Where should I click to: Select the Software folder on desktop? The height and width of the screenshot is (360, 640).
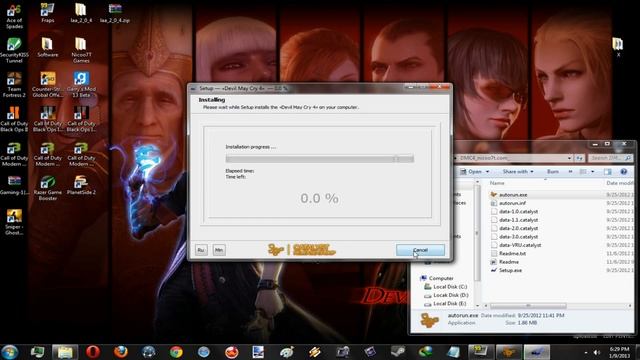(47, 48)
